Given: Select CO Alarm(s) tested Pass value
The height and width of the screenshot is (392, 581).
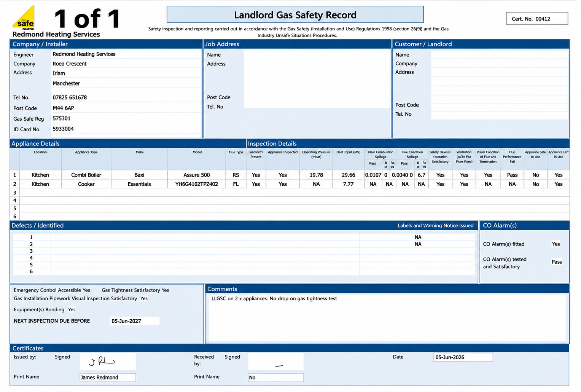Looking at the screenshot, I should pyautogui.click(x=557, y=262).
